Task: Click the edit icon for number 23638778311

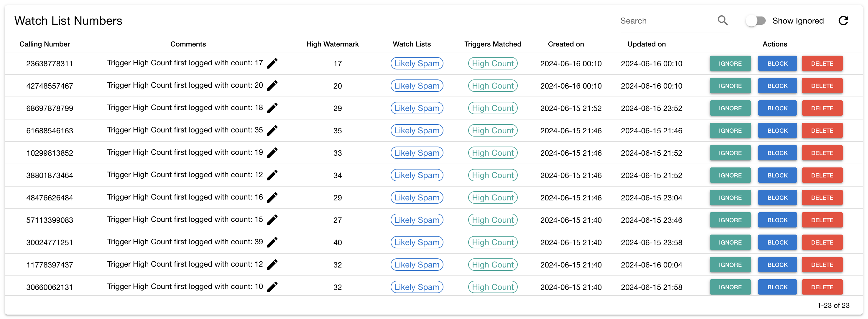Action: 273,62
